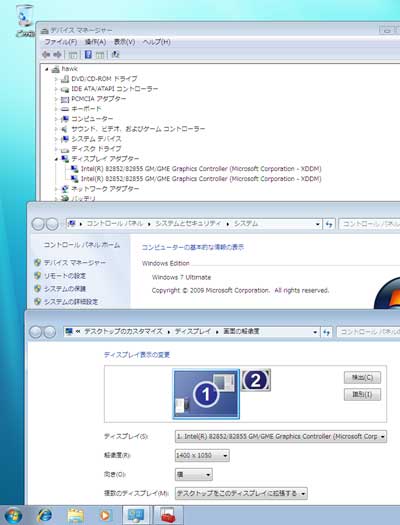Open リモートの設定 link in sidebar
The height and width of the screenshot is (525, 400).
pos(65,276)
